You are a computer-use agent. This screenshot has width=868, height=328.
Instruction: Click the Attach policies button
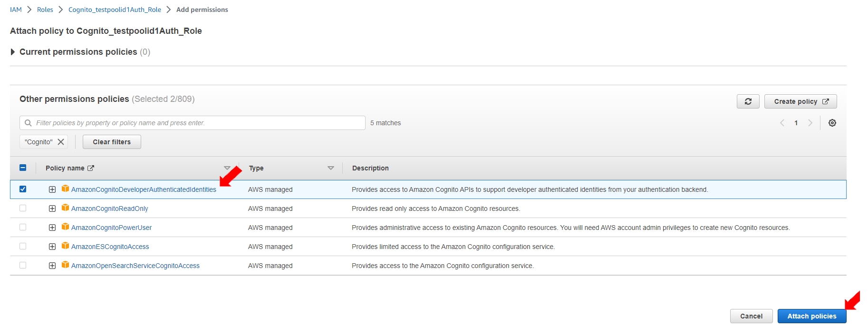point(811,316)
